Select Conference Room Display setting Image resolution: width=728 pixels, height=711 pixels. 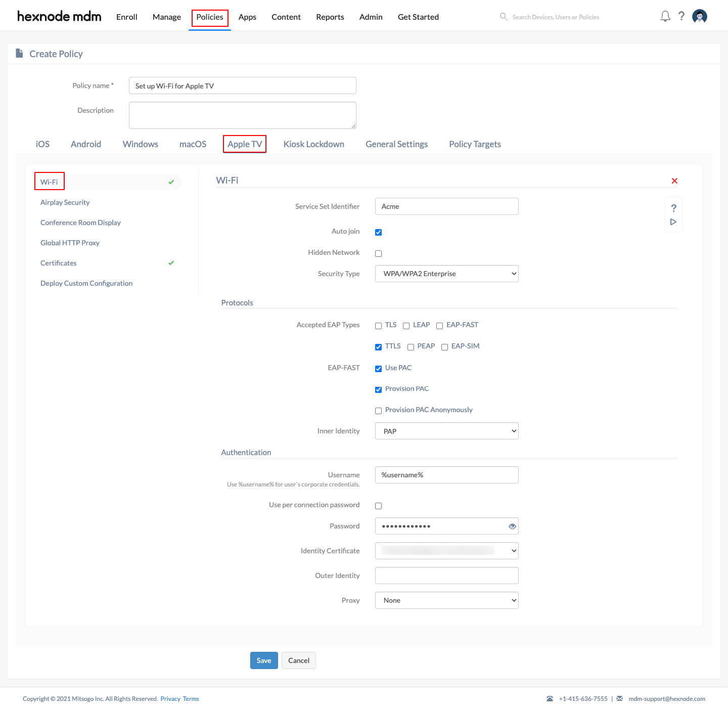coord(80,223)
